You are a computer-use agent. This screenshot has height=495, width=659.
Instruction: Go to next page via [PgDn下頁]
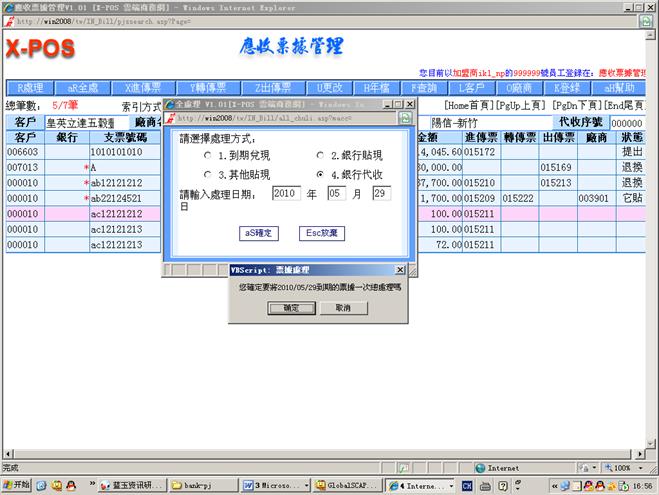click(574, 105)
